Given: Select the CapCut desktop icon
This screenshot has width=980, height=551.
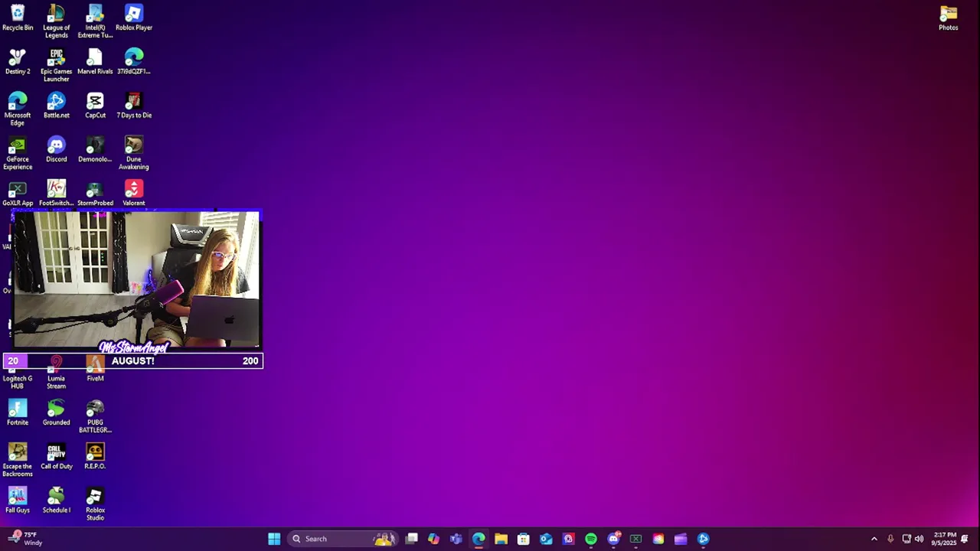Looking at the screenshot, I should 95,106.
